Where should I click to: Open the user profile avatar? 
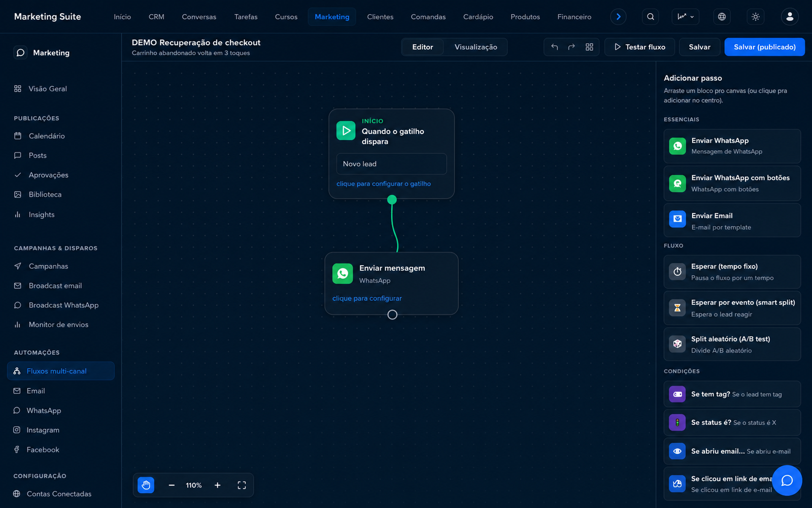click(x=790, y=17)
